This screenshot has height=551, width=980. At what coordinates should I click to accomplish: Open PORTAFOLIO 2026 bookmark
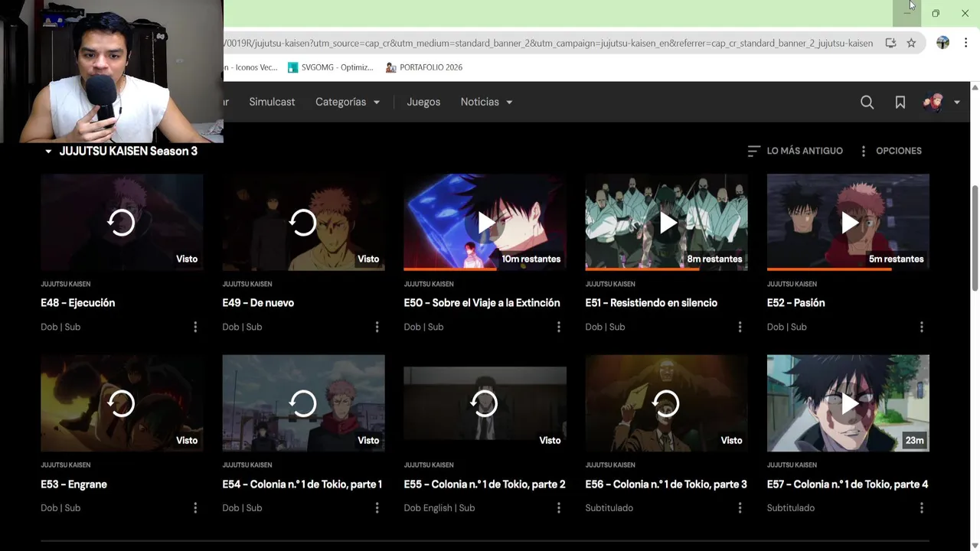click(424, 67)
